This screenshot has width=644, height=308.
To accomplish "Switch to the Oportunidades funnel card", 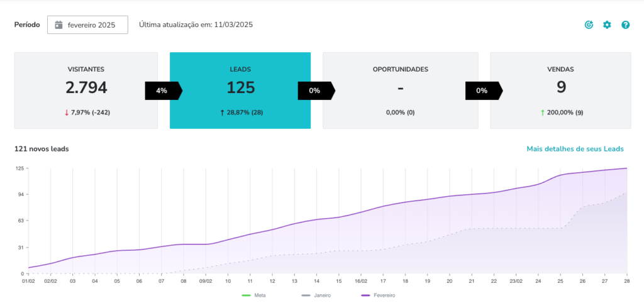I will [400, 91].
